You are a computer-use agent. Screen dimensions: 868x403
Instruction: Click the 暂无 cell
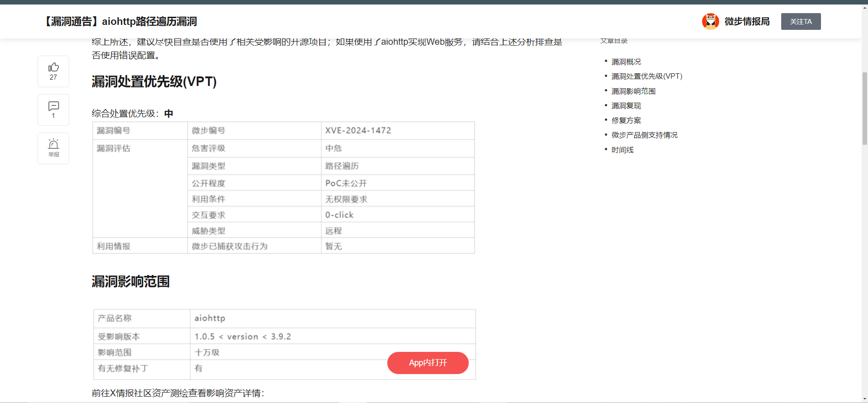tap(398, 246)
